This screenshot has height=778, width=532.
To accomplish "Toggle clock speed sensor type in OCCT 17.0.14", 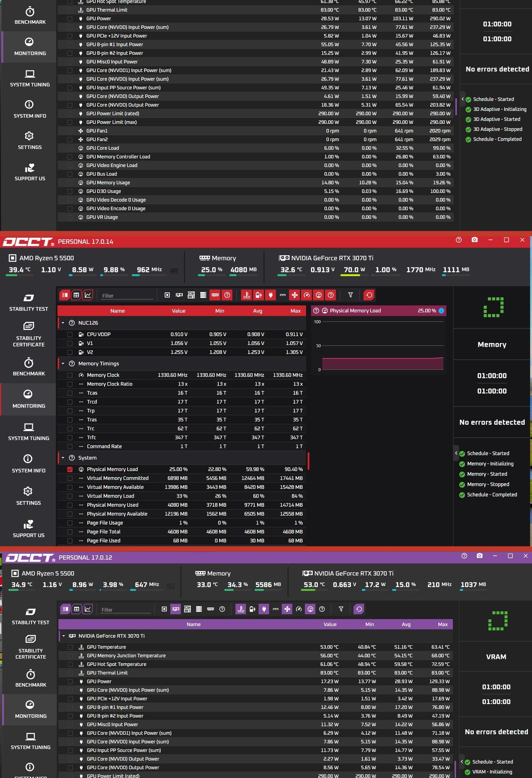I will pos(307,295).
